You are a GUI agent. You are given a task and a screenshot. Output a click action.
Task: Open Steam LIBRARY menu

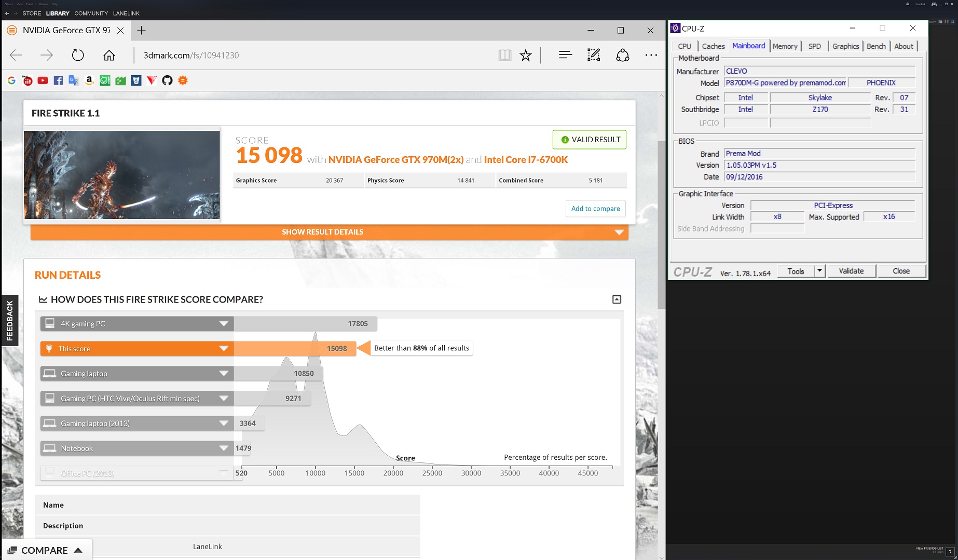point(58,13)
